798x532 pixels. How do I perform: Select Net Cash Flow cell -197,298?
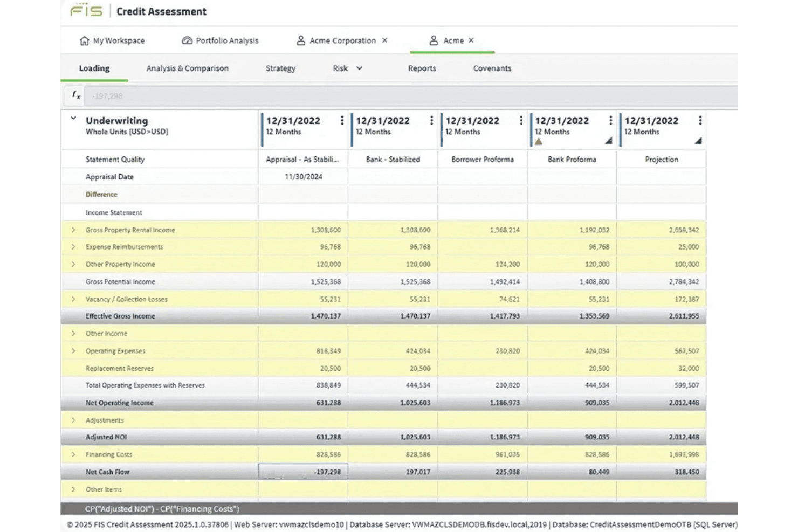coord(304,472)
